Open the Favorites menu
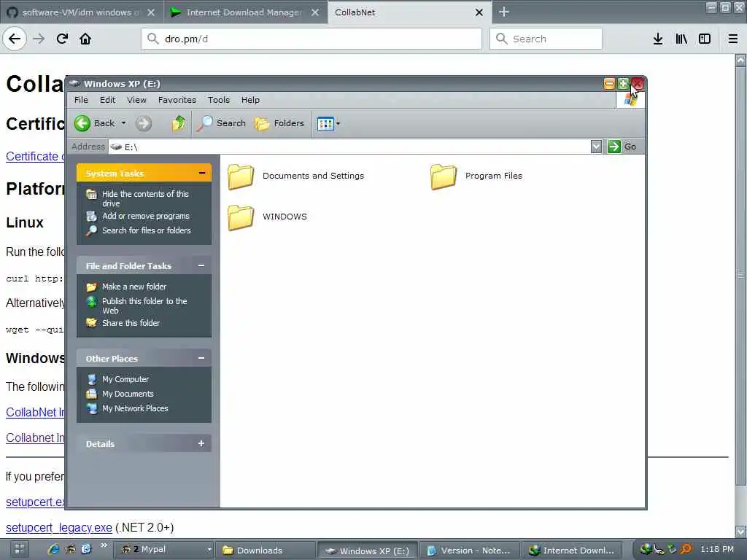 click(x=177, y=100)
